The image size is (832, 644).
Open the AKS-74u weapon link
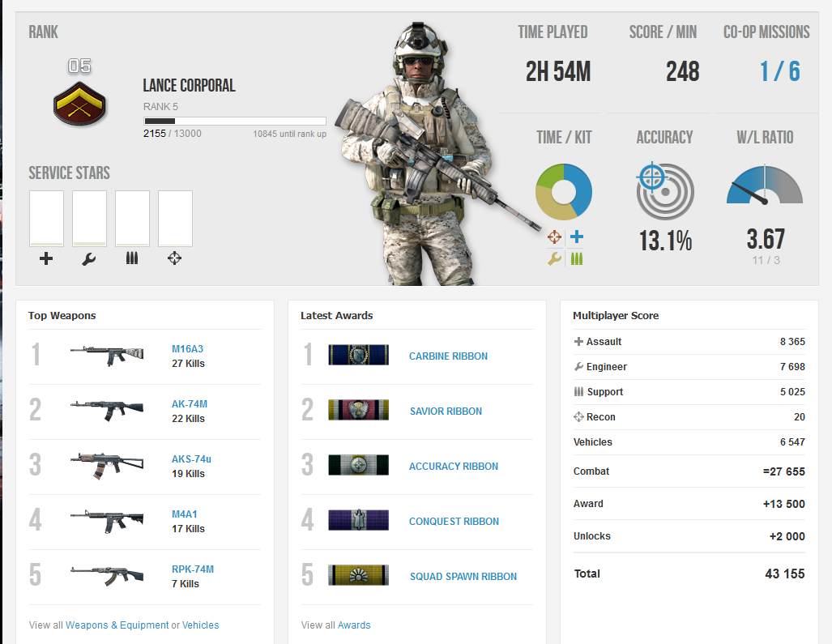(x=191, y=459)
